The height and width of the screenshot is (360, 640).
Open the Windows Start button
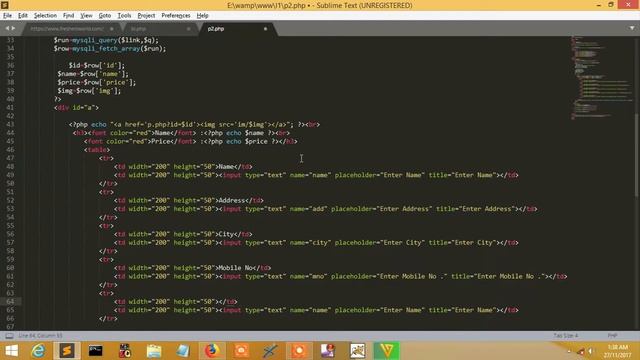[x=11, y=351]
